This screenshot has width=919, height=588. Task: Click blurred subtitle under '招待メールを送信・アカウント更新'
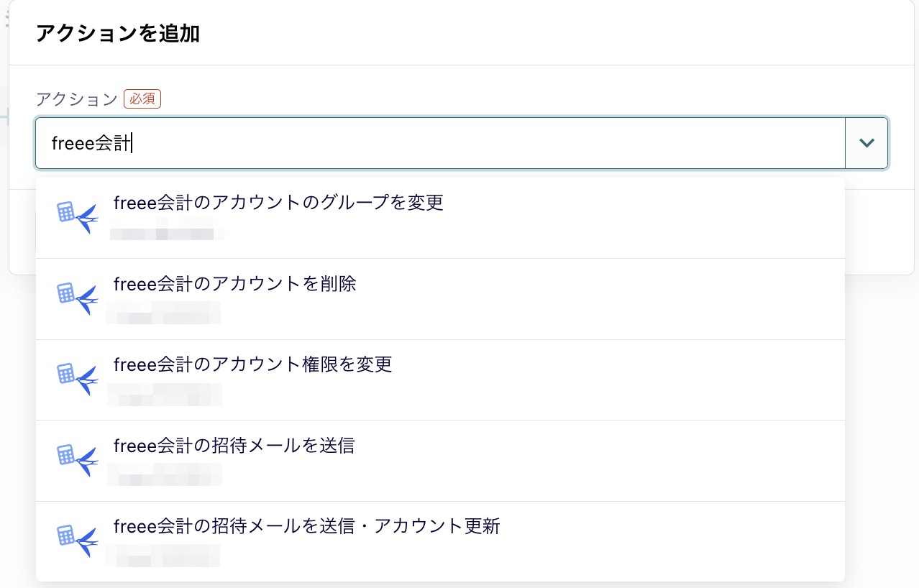coord(163,556)
